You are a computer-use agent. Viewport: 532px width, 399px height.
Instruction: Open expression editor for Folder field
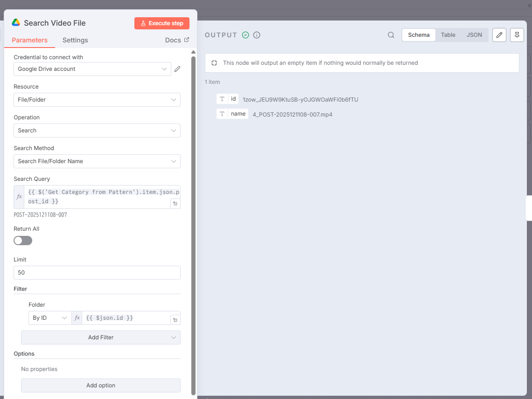175,320
